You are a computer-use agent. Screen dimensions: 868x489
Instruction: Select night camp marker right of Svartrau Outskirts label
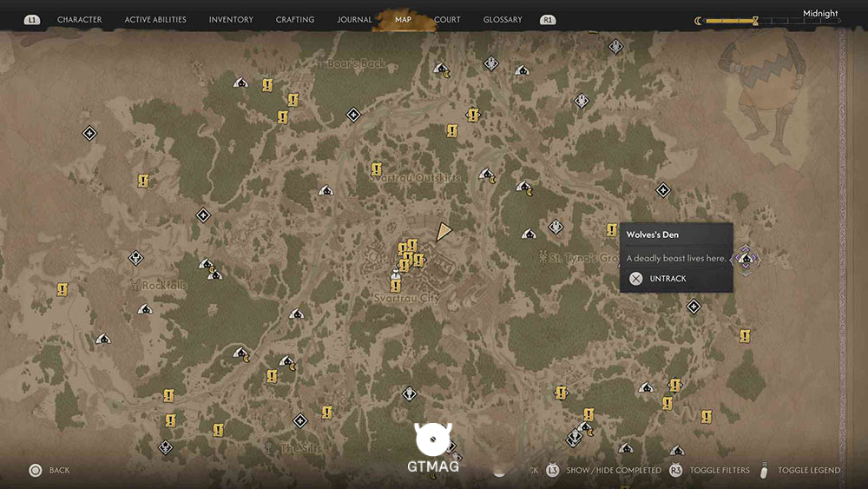pos(487,175)
